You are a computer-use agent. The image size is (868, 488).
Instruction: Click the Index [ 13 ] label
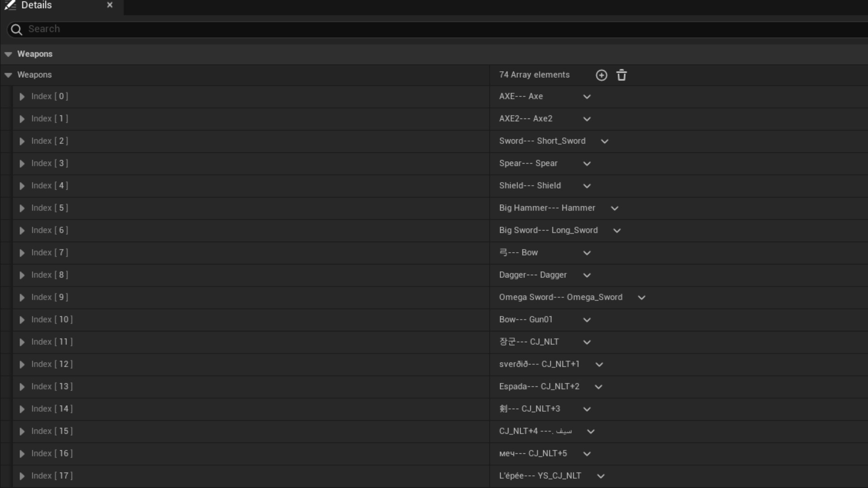click(52, 387)
